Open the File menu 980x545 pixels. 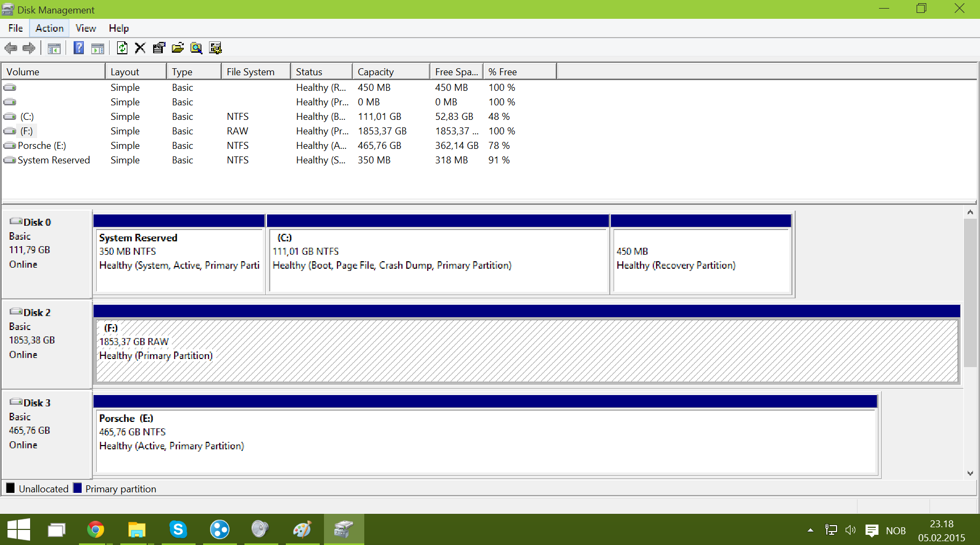pyautogui.click(x=16, y=28)
